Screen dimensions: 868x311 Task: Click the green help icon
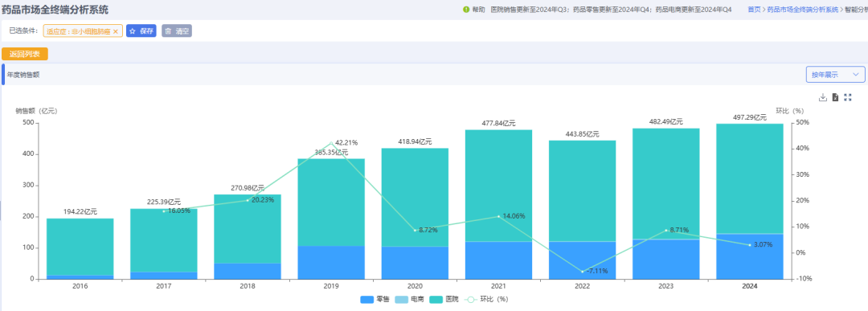(x=465, y=10)
